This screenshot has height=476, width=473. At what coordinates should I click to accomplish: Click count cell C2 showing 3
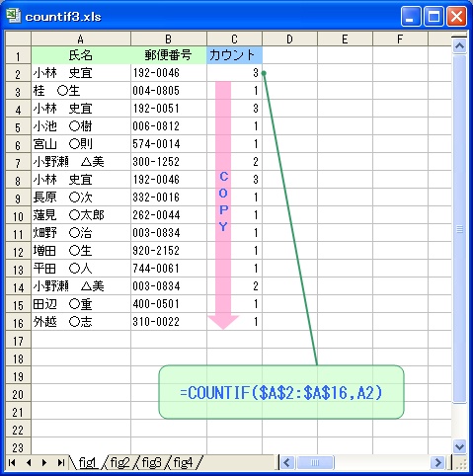tap(234, 73)
